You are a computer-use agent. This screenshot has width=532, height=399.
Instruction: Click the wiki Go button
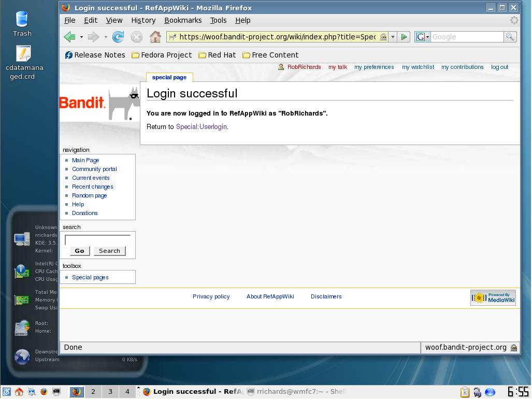(x=79, y=251)
